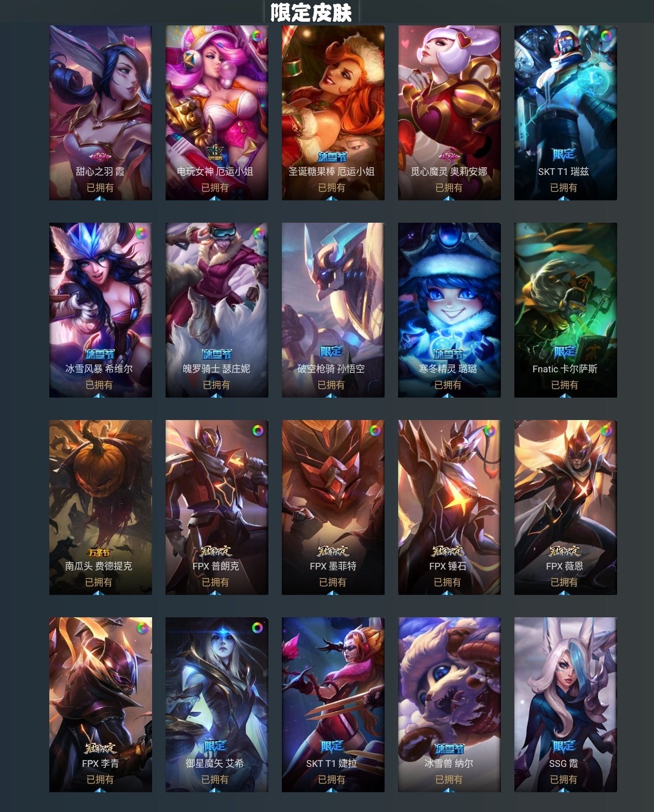Click chroma color wheel on 电玩女神 厄运小姐 card

point(257,36)
